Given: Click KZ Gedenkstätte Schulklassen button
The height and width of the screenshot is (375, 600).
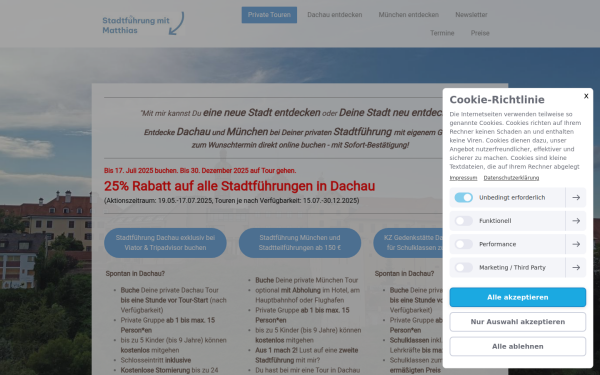Looking at the screenshot, I should [408, 243].
